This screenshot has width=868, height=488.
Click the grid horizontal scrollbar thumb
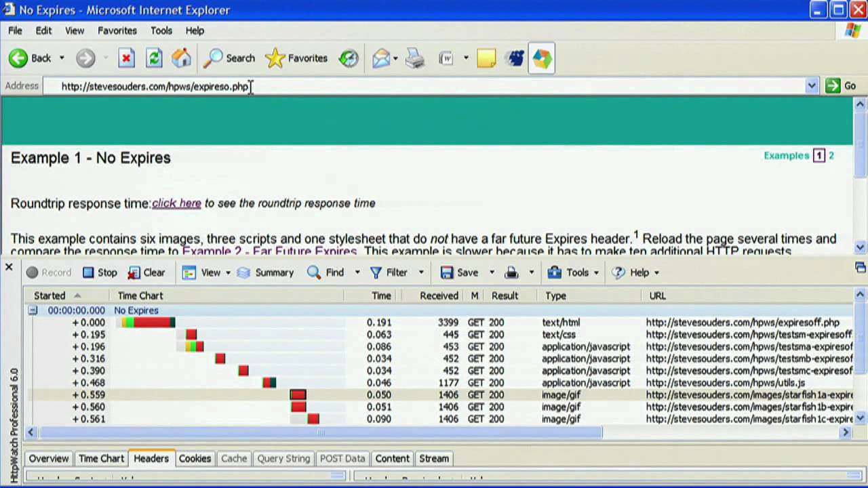tap(320, 432)
